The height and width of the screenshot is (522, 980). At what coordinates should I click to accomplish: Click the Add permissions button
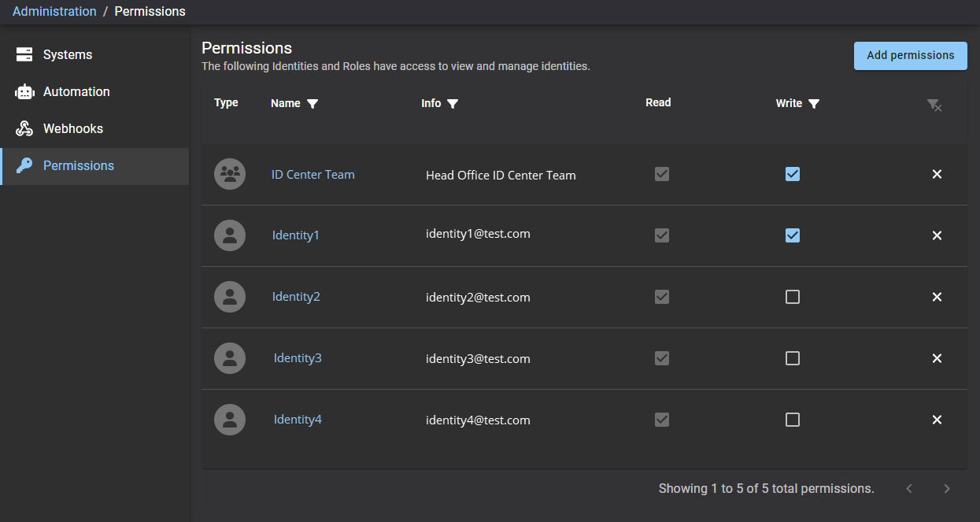910,56
